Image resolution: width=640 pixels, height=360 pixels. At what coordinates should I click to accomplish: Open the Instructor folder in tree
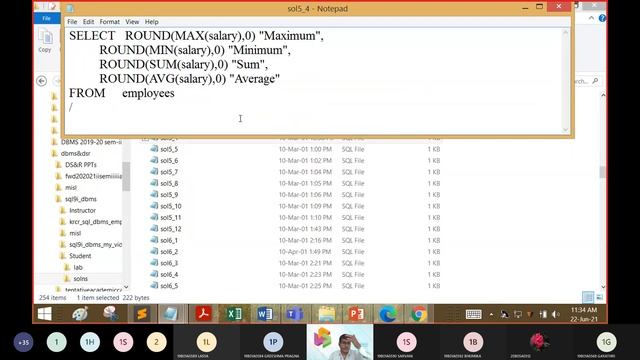coord(82,211)
